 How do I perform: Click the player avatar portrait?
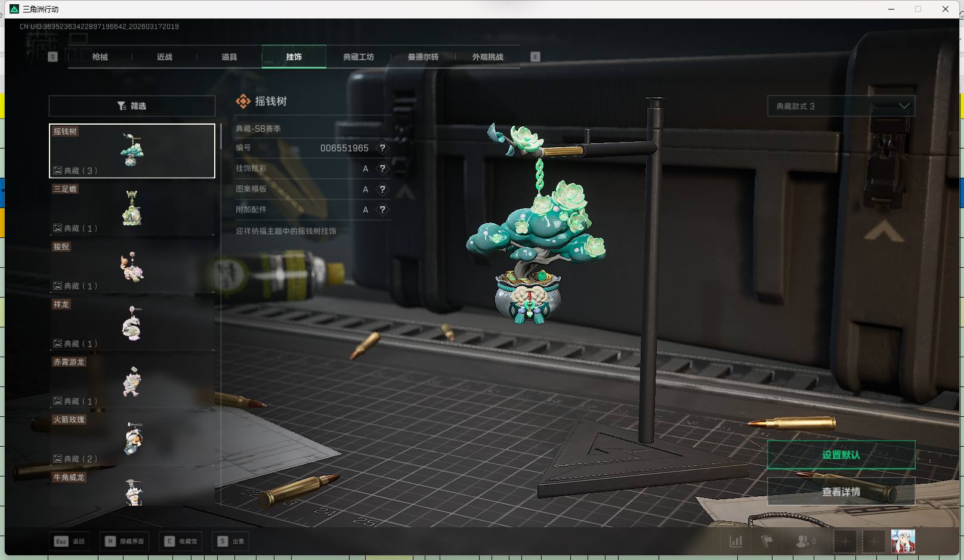(903, 542)
